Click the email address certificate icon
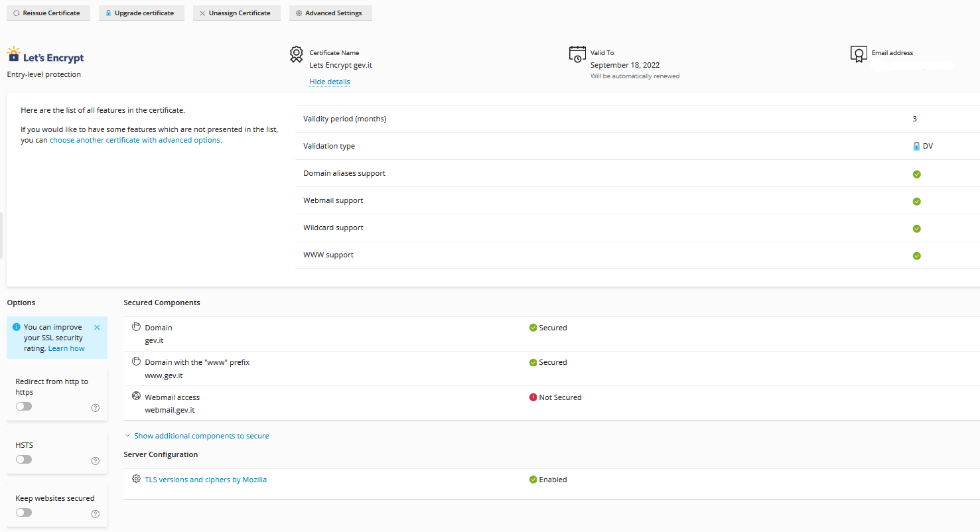The image size is (980, 532). 859,54
